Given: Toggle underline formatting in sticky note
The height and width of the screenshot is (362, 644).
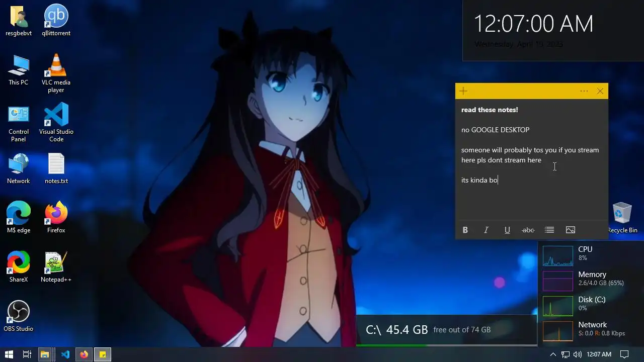Looking at the screenshot, I should [507, 230].
